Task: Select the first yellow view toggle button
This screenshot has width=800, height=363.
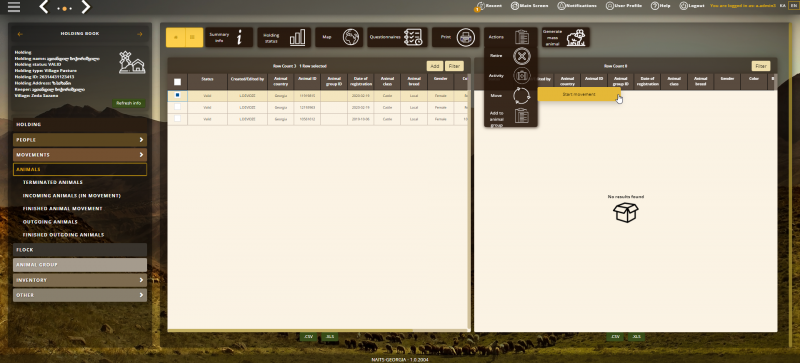Action: (x=175, y=37)
